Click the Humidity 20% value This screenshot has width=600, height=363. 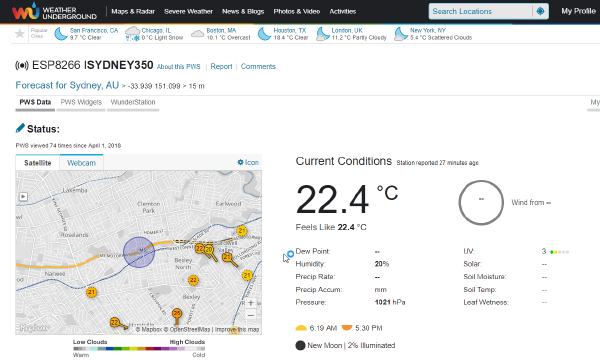[x=382, y=264]
